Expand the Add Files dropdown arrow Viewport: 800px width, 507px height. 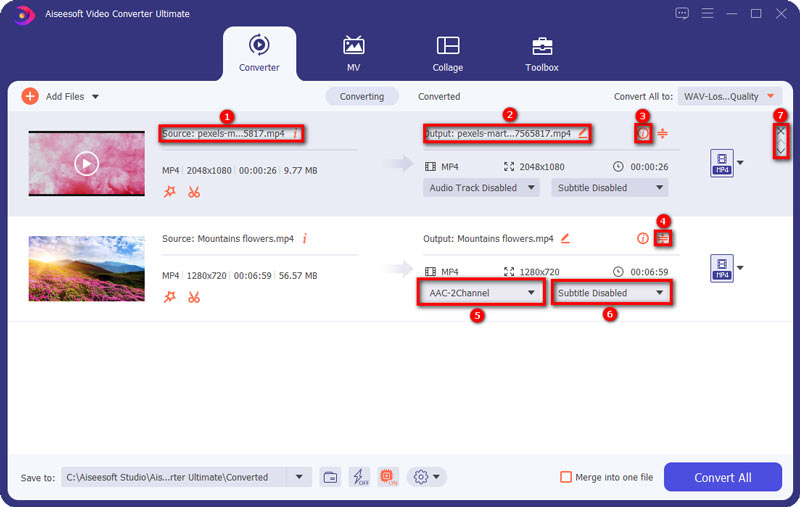(95, 96)
